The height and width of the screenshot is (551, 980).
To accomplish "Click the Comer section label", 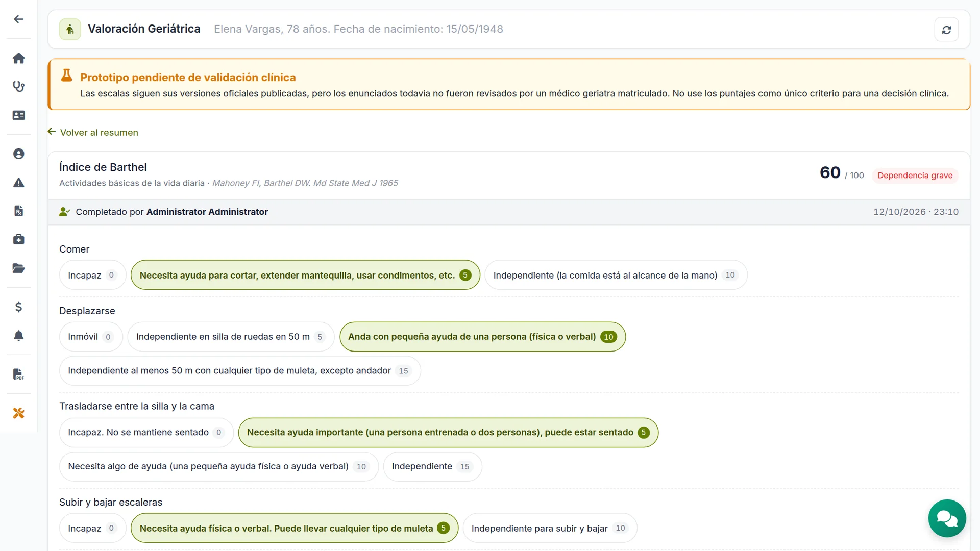I will [75, 249].
